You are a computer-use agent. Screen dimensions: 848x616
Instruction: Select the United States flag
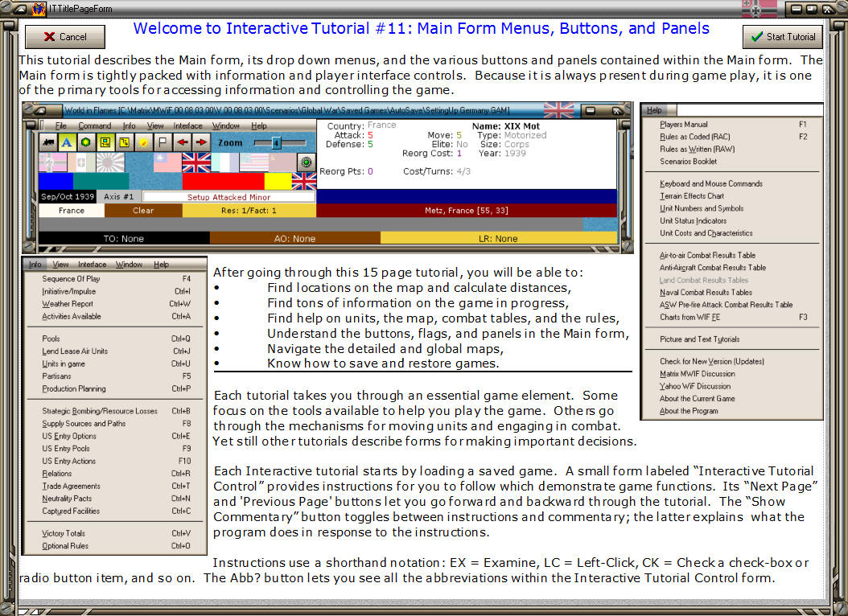254,162
